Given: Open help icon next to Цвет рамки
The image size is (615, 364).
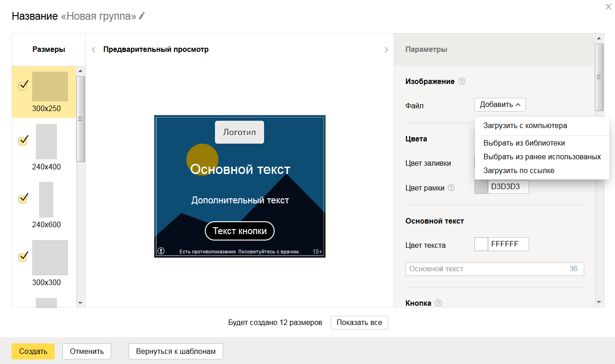Looking at the screenshot, I should 451,187.
